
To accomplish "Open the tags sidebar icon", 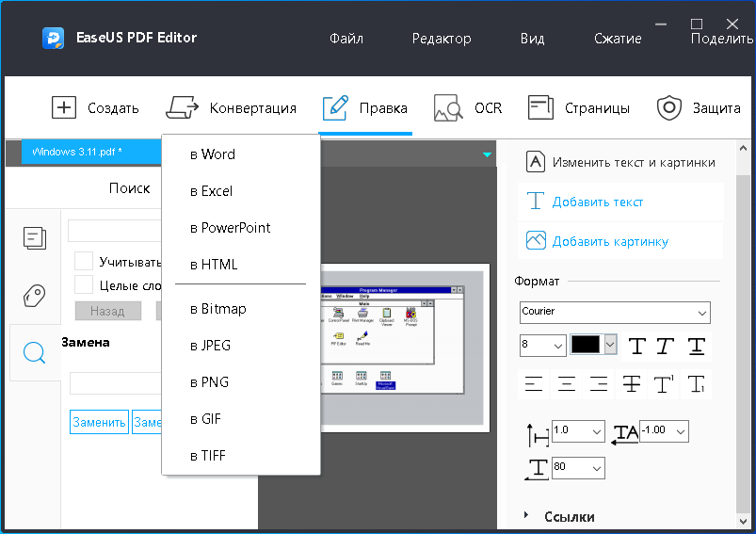I will coord(35,295).
